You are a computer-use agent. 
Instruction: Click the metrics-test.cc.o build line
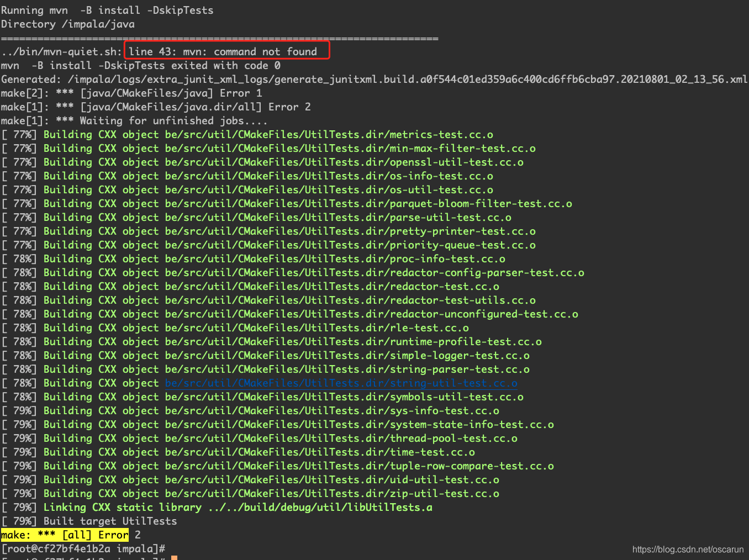(247, 135)
